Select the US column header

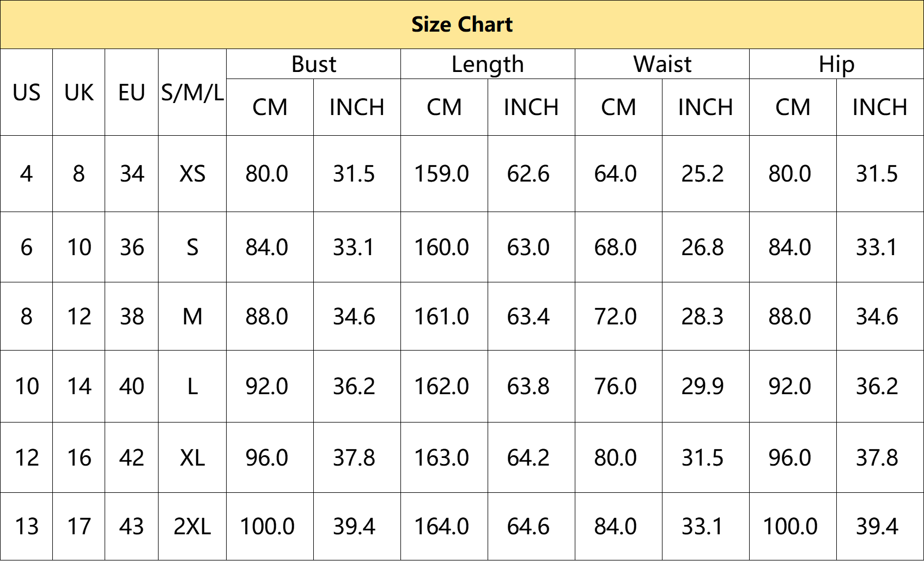point(27,92)
